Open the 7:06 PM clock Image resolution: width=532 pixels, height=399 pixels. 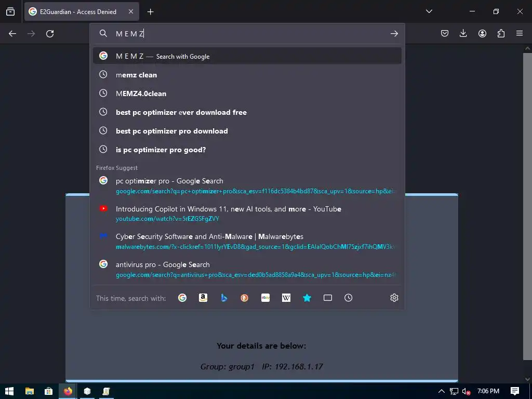488,391
